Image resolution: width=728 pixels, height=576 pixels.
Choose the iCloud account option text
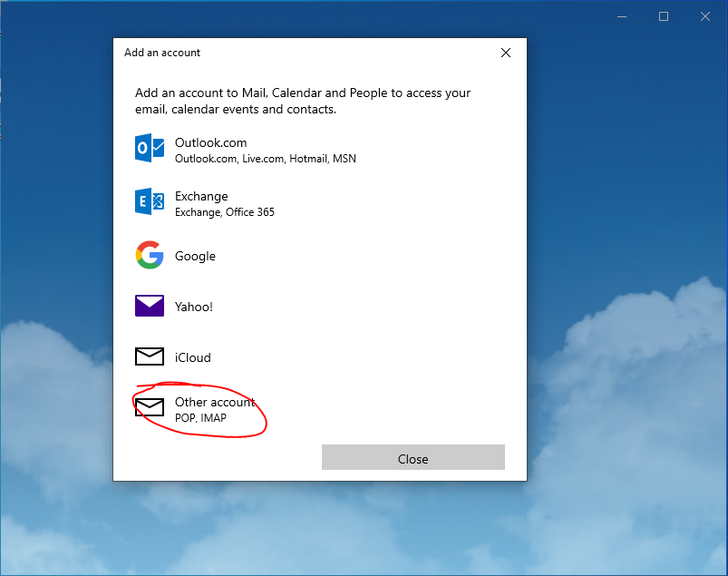tap(192, 357)
